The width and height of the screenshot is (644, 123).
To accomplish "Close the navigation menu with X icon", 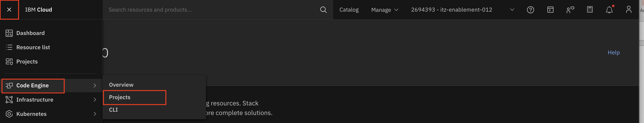I will (x=9, y=10).
